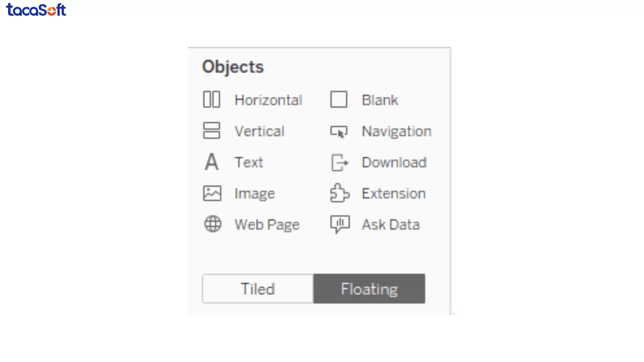Image resolution: width=644 pixels, height=362 pixels.
Task: Click the Ask Data speech-bubble icon
Action: pyautogui.click(x=339, y=224)
